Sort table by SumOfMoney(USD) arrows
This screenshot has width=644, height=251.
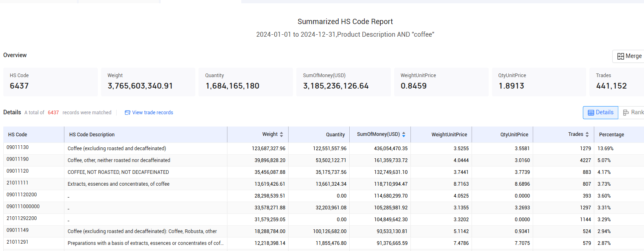tap(404, 134)
